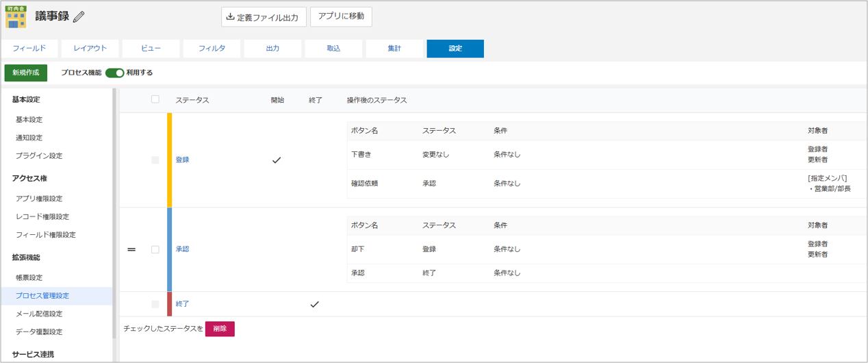The image size is (868, 363).
Task: Switch to the レイアウト tab
Action: [x=90, y=49]
